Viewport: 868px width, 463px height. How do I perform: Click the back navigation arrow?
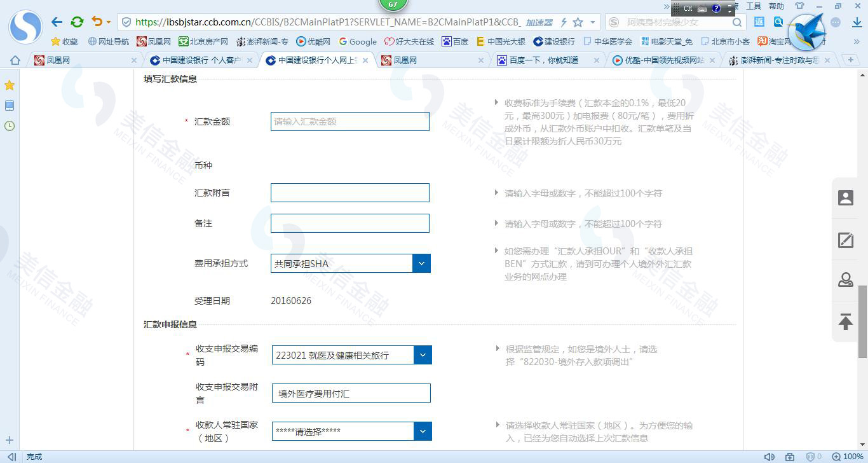point(56,21)
